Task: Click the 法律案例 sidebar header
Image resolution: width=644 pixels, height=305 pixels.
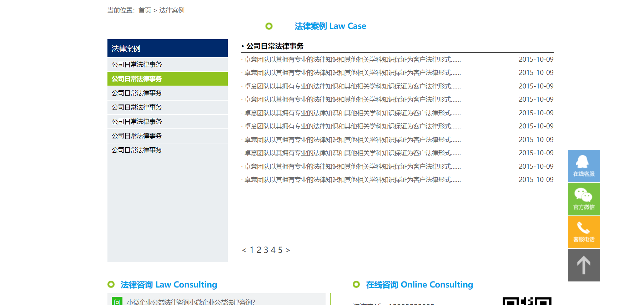Action: pyautogui.click(x=167, y=48)
